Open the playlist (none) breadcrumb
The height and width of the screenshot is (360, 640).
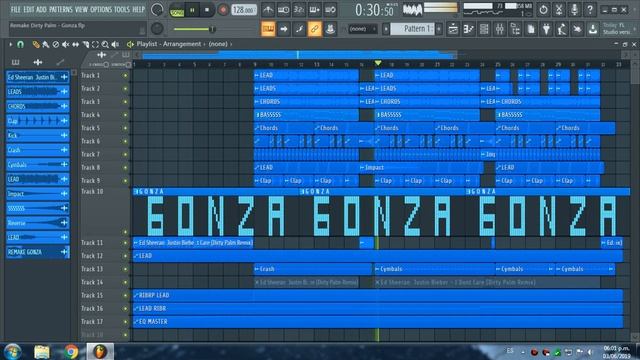[218, 44]
